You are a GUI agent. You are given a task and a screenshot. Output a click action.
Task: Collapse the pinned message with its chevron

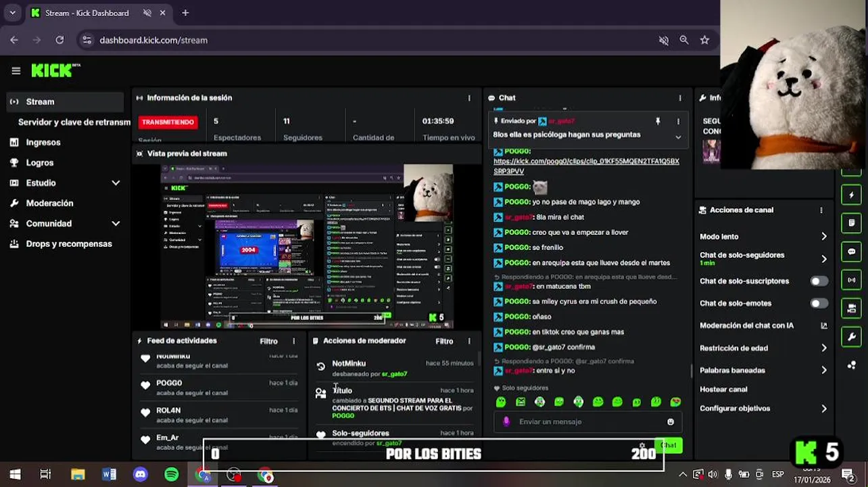coord(678,137)
